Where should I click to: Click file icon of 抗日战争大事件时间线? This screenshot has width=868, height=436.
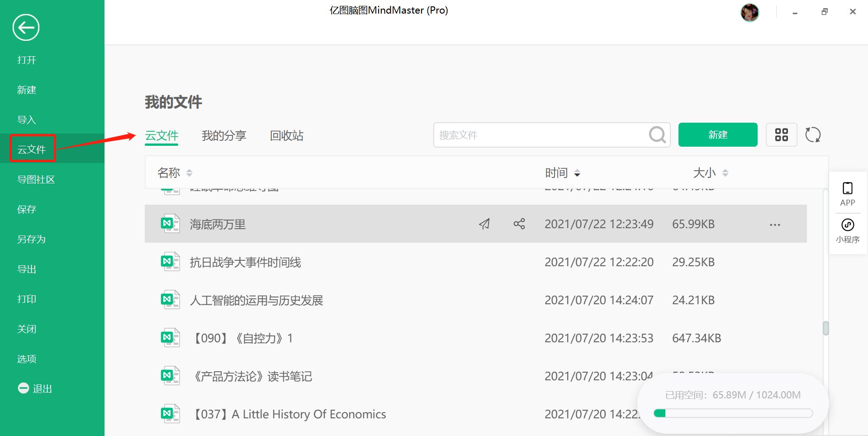coord(171,262)
